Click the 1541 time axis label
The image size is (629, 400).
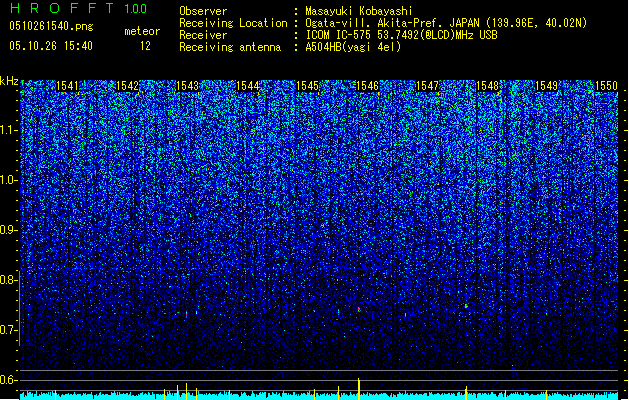point(67,86)
